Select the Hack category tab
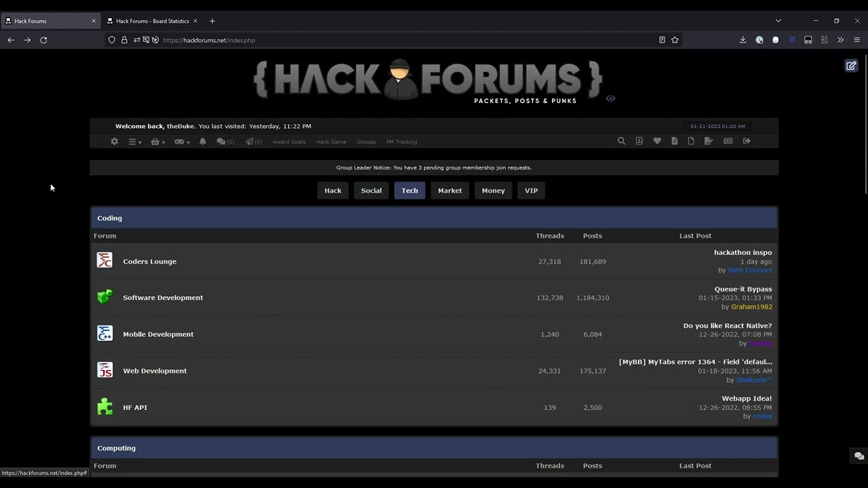Image resolution: width=868 pixels, height=488 pixels. (x=333, y=190)
